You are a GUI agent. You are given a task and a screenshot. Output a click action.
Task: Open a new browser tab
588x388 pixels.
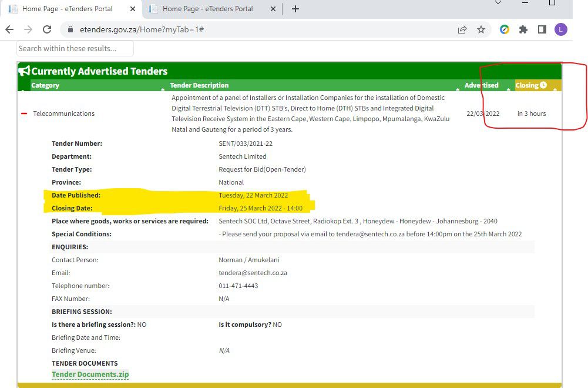(x=295, y=9)
